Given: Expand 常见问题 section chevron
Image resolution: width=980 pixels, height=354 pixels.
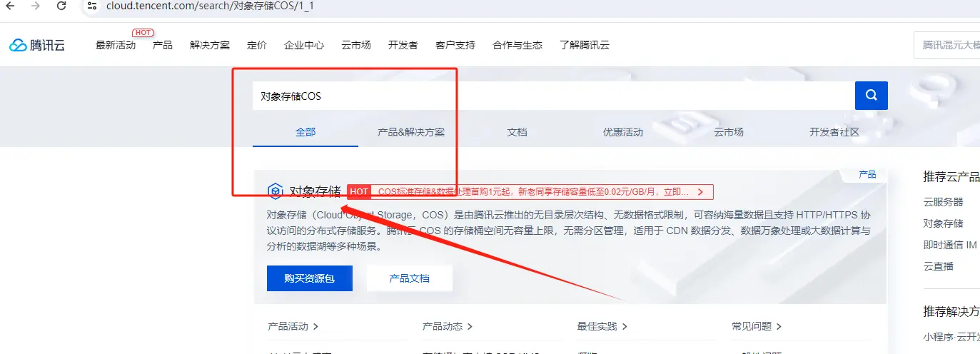Looking at the screenshot, I should (x=779, y=327).
